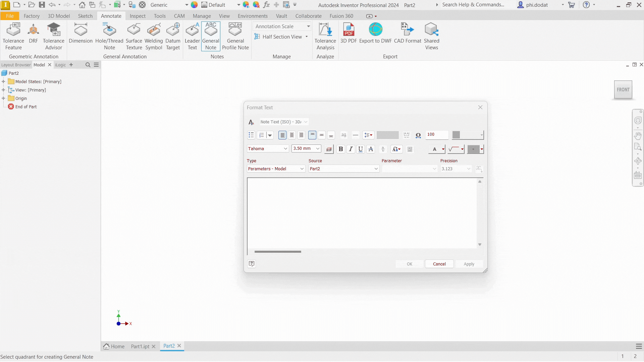Viewport: 644px width, 362px height.
Task: Click the Leader Text tool
Action: 192,36
